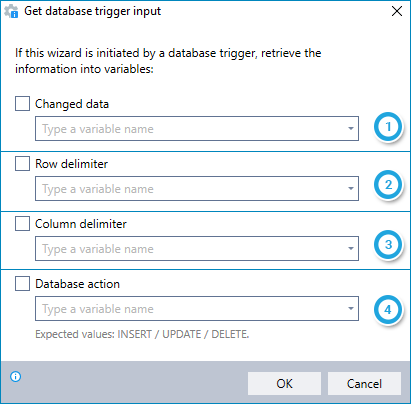Viewport: 411px width, 404px height.
Task: Click numbered callout circle 2
Action: pos(388,185)
